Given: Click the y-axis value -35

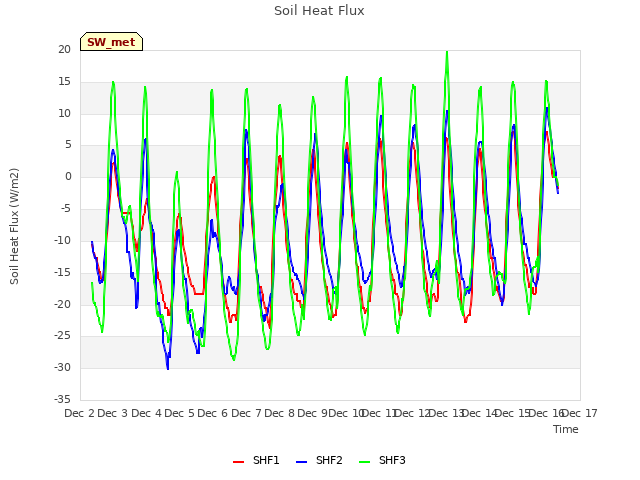Looking at the screenshot, I should pyautogui.click(x=62, y=399).
